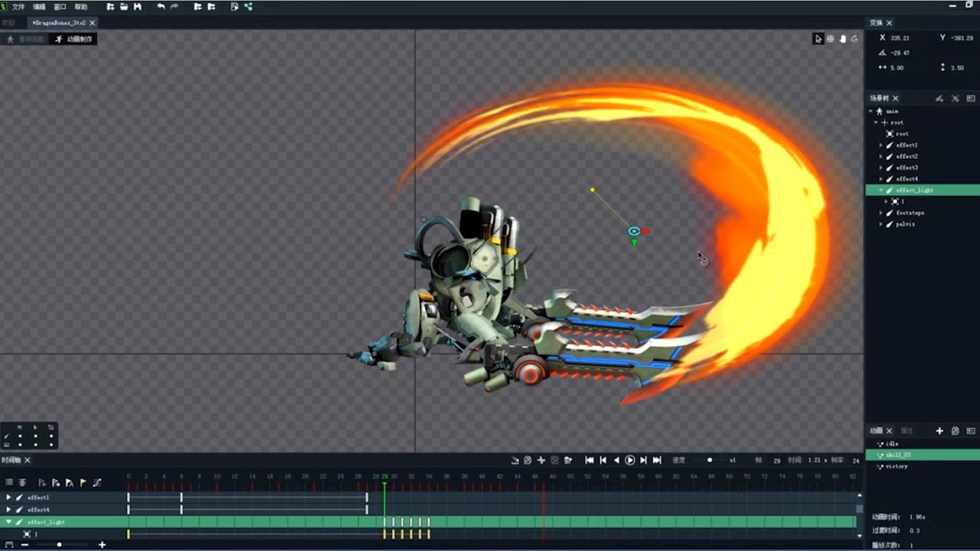Click the rightmost icon in scene tree header

tap(970, 98)
